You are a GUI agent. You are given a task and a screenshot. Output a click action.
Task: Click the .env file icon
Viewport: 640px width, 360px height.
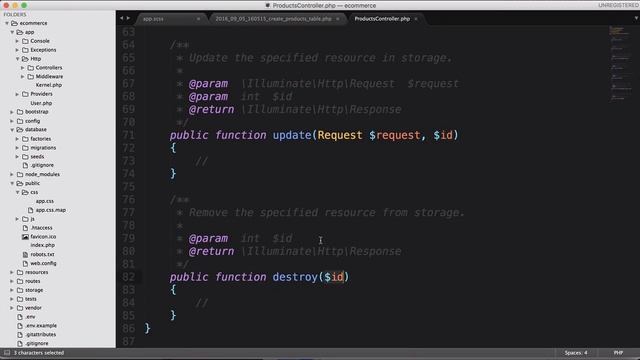[20, 317]
